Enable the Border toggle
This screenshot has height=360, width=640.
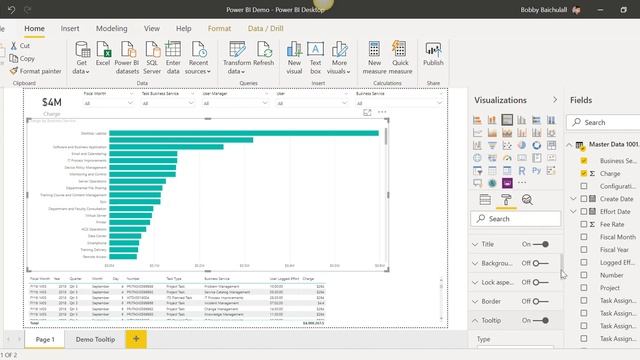pyautogui.click(x=541, y=302)
